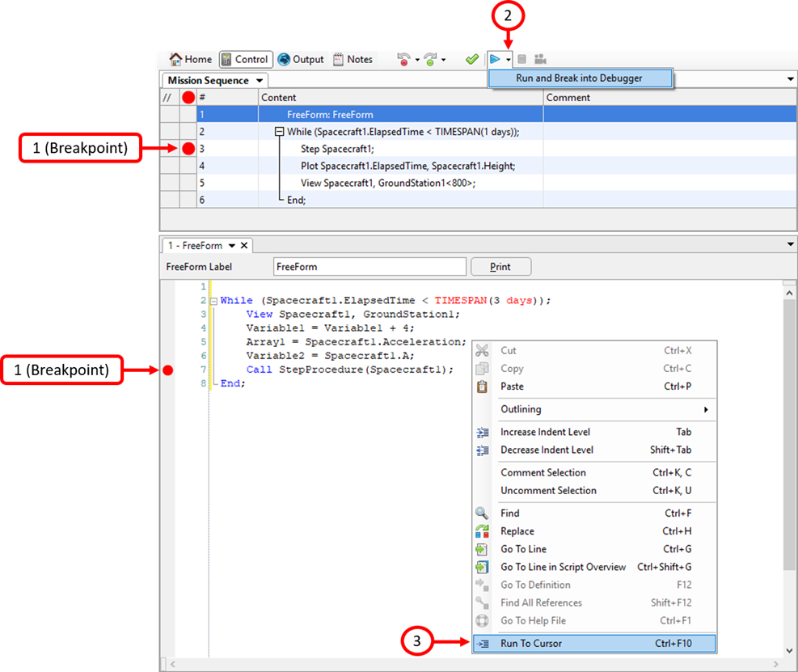The width and height of the screenshot is (798, 672).
Task: Open the Notes view
Action: (x=353, y=58)
